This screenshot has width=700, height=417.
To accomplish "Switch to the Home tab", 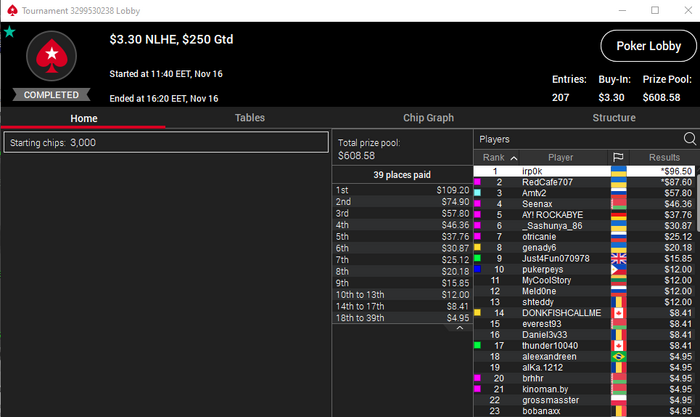I will pyautogui.click(x=83, y=118).
